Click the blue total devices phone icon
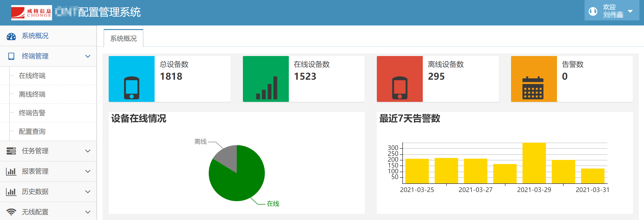This screenshot has width=644, height=220. click(x=131, y=88)
